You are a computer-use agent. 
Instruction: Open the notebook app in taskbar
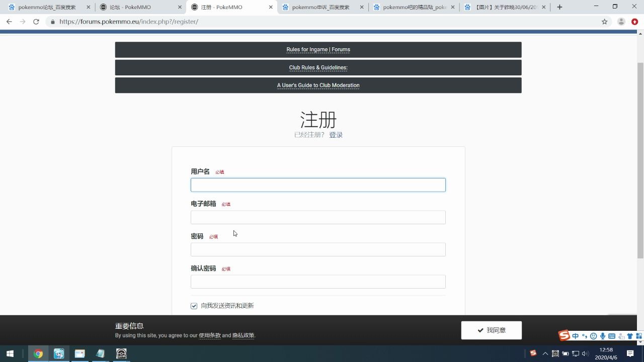[x=100, y=353]
